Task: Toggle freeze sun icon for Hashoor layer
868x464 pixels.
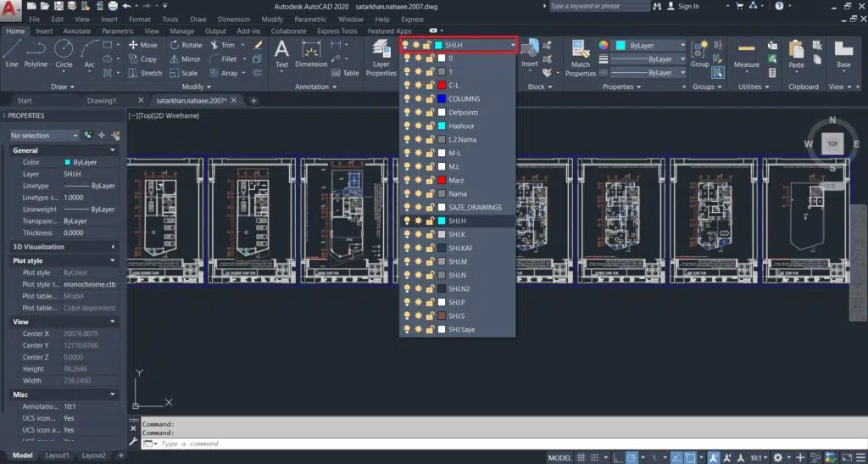Action: click(x=417, y=126)
